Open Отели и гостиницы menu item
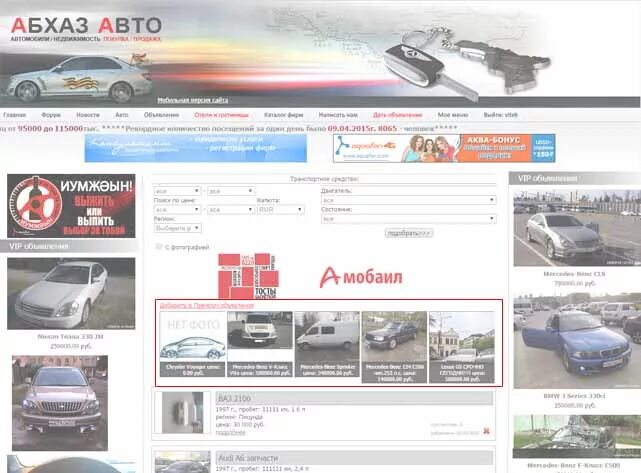 pos(222,115)
